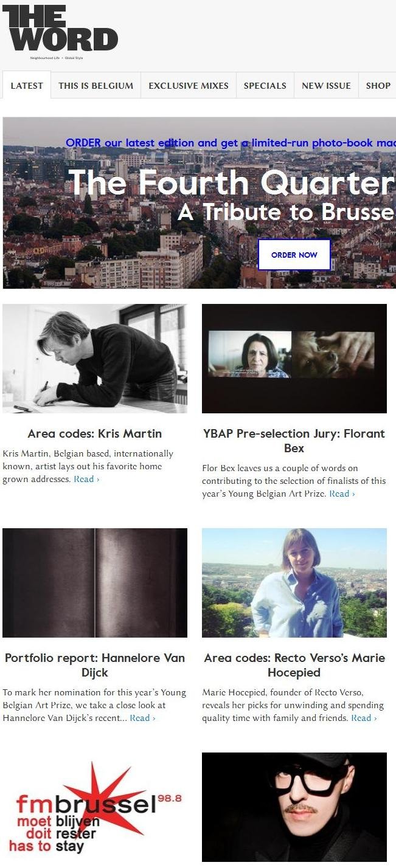Click Read link under Hannelore Van Dijck text
Image resolution: width=396 pixels, height=868 pixels.
tap(142, 718)
